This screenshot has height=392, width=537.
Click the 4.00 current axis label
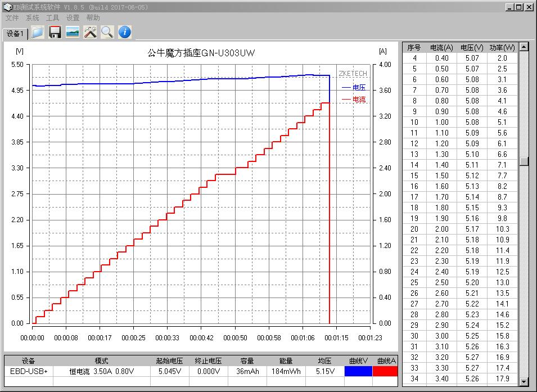[385, 65]
